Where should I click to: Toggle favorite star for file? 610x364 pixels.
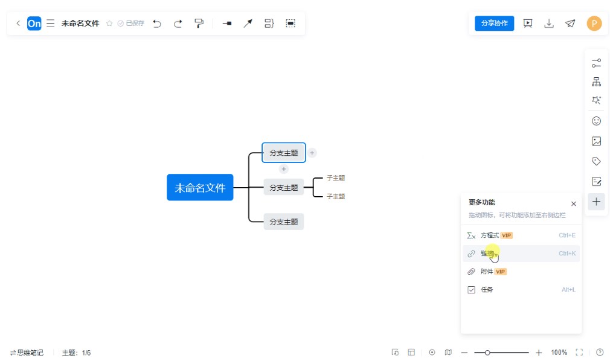109,24
